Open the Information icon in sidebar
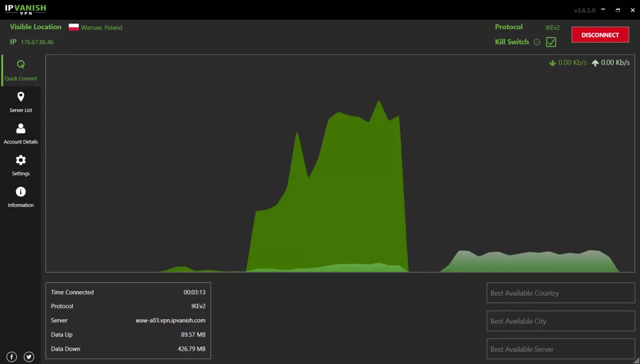The image size is (640, 364). tap(21, 192)
